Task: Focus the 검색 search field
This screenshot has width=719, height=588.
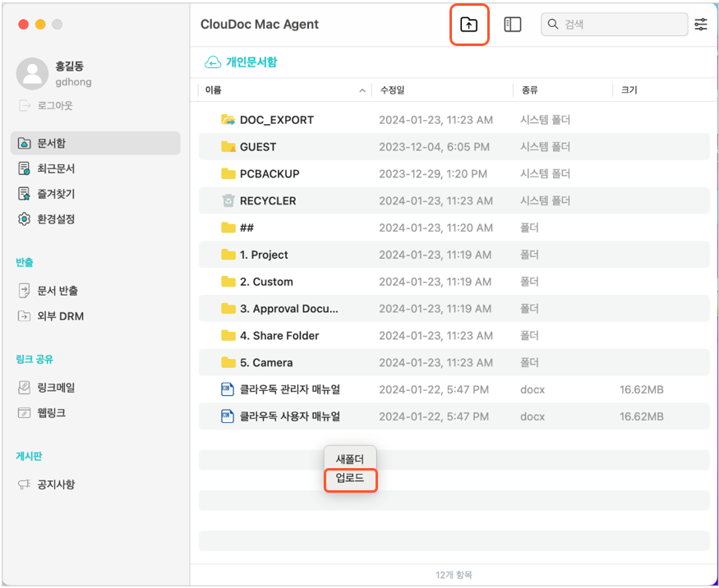Action: [615, 25]
